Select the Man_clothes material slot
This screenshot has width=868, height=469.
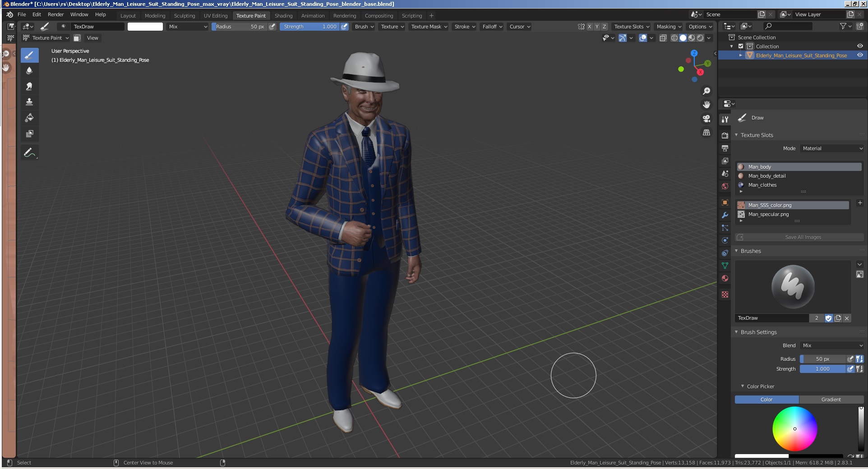coord(799,185)
